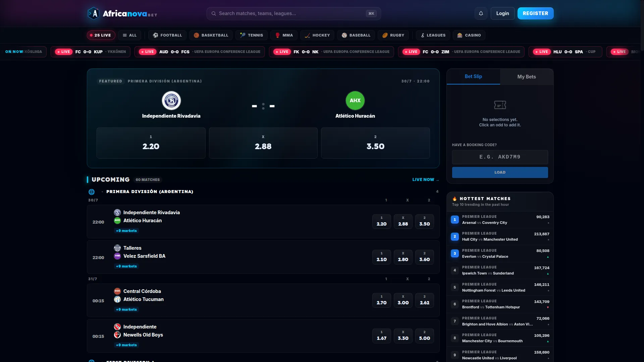Collapse the Primera División (Argentina) league group

[263, 192]
